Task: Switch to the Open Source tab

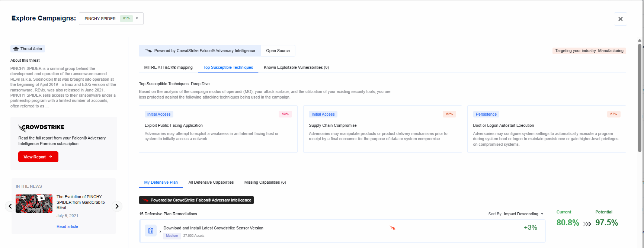Action: pos(278,51)
